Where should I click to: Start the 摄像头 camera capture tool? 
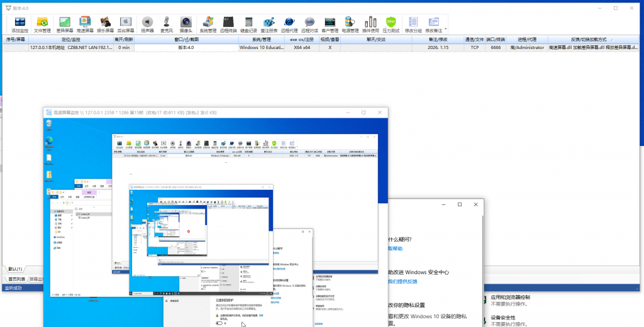[186, 25]
